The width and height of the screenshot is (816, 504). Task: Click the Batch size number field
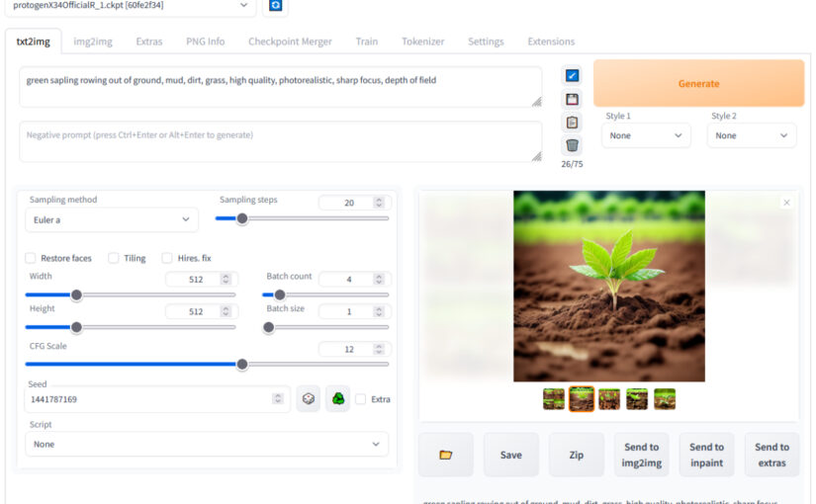[354, 311]
